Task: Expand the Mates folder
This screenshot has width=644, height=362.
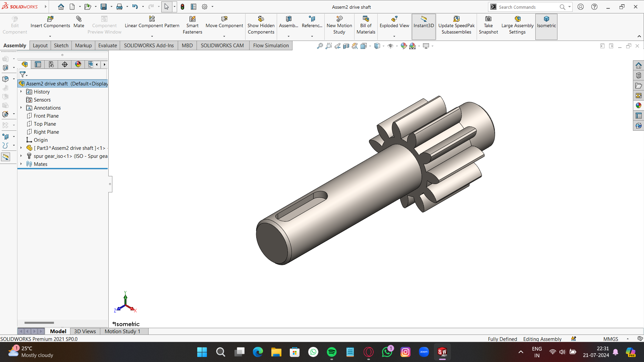Action: coord(21,164)
